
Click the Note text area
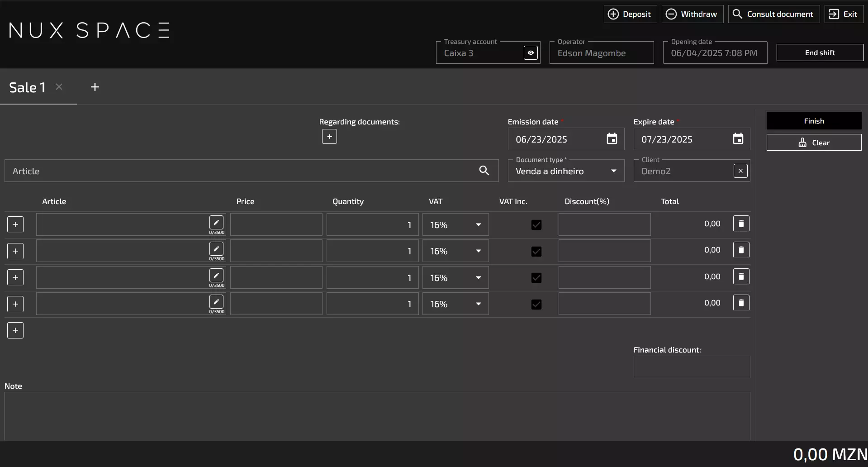(x=377, y=416)
